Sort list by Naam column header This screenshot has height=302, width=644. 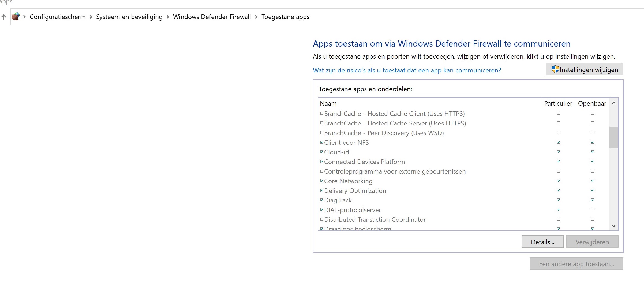point(430,104)
